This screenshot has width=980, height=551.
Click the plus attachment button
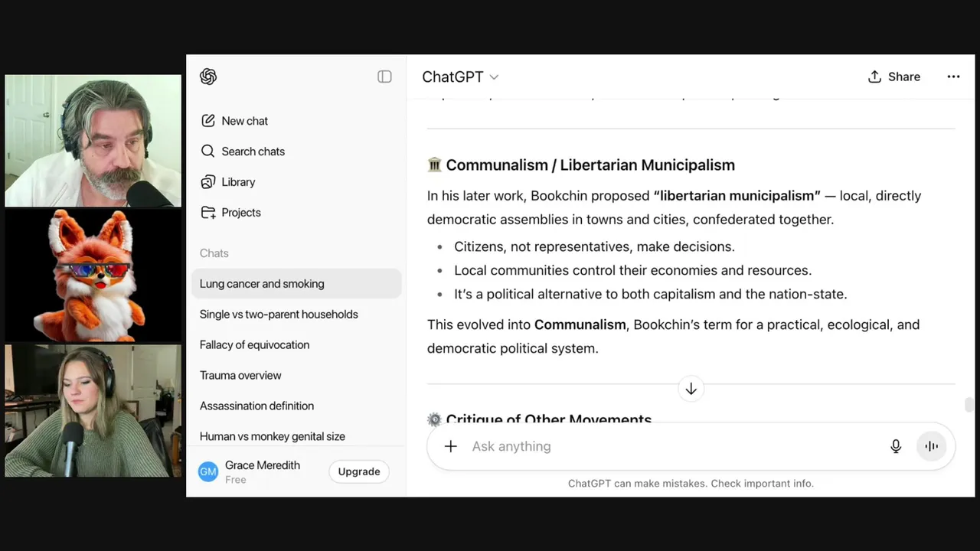tap(450, 446)
